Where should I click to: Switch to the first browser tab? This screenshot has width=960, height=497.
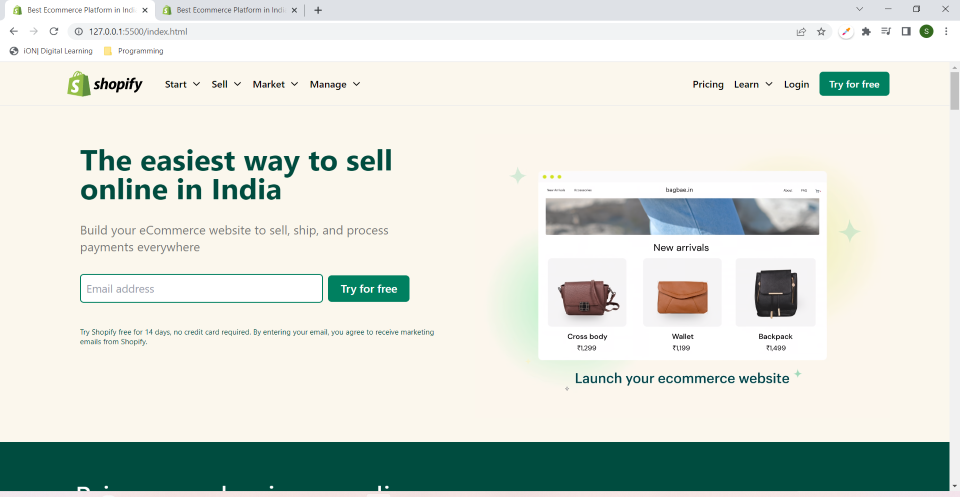[x=79, y=10]
